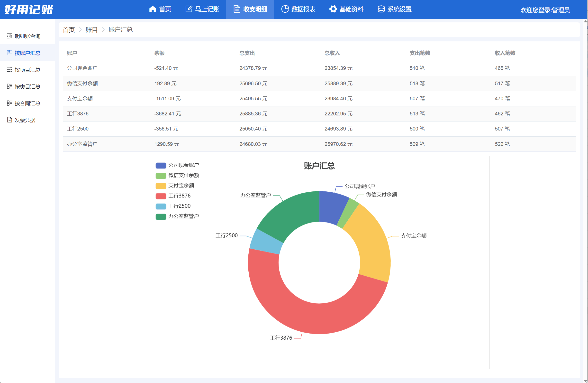
Task: Click the scrollbar down arrow
Action: click(x=585, y=381)
